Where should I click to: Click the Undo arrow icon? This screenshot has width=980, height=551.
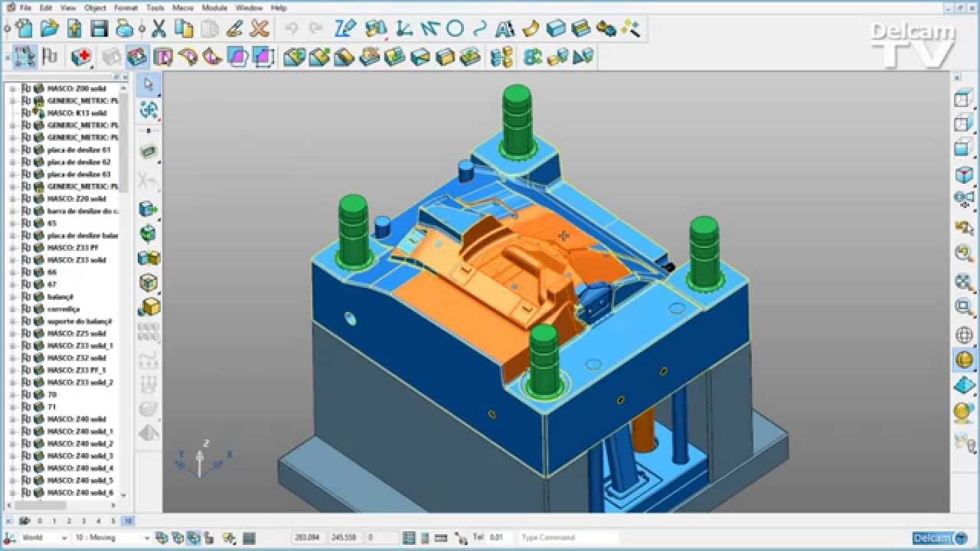(291, 29)
